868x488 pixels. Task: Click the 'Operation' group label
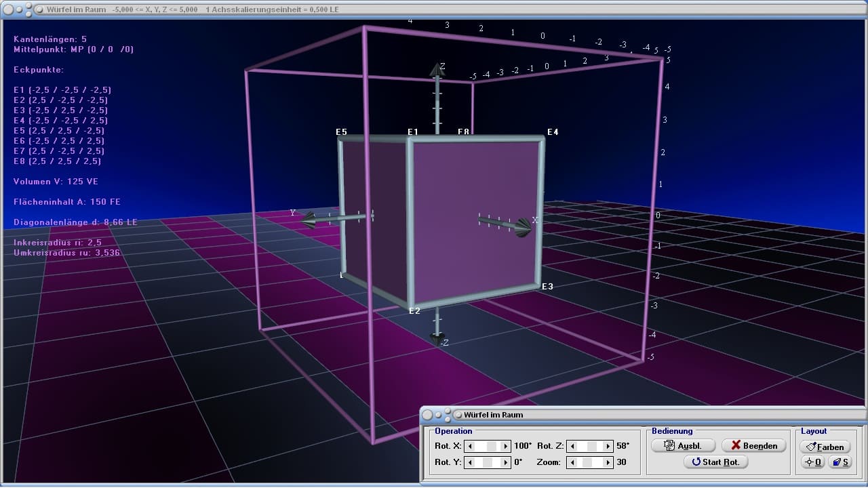pos(454,431)
